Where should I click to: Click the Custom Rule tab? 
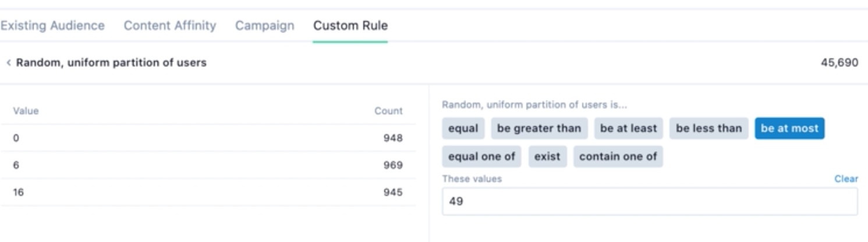[350, 26]
